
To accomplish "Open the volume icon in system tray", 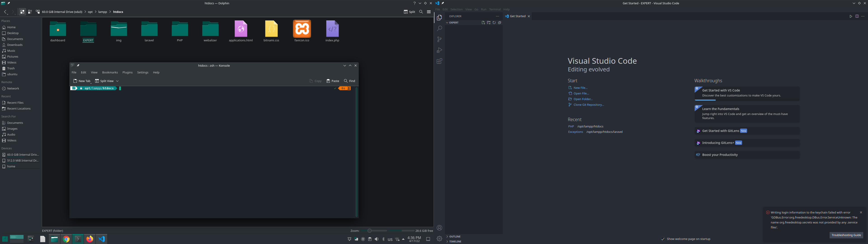I will click(x=376, y=239).
